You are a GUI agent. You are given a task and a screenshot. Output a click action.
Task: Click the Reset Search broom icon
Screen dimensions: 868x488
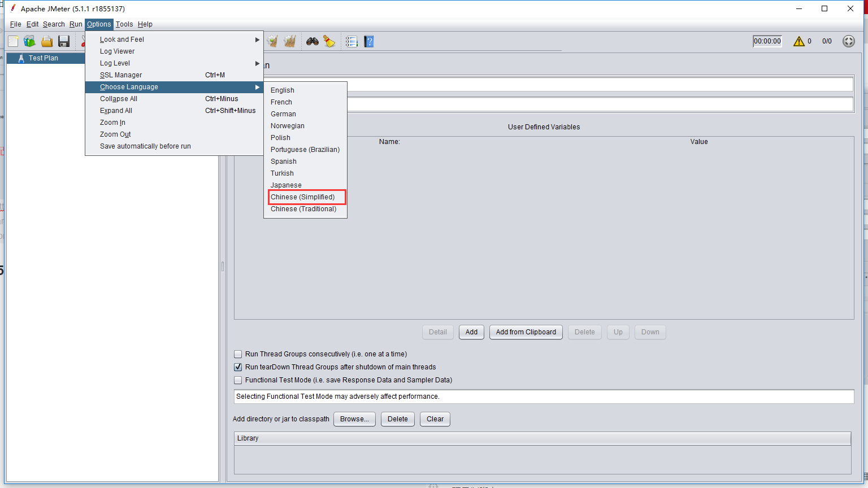[329, 41]
